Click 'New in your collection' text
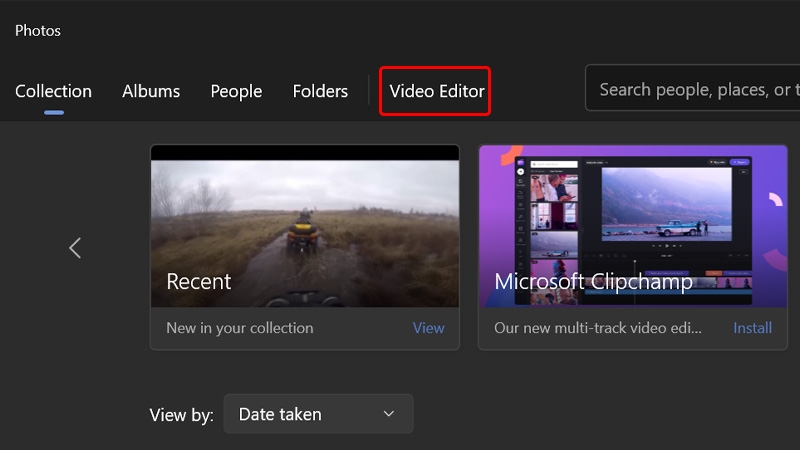Viewport: 800px width, 450px height. [240, 328]
